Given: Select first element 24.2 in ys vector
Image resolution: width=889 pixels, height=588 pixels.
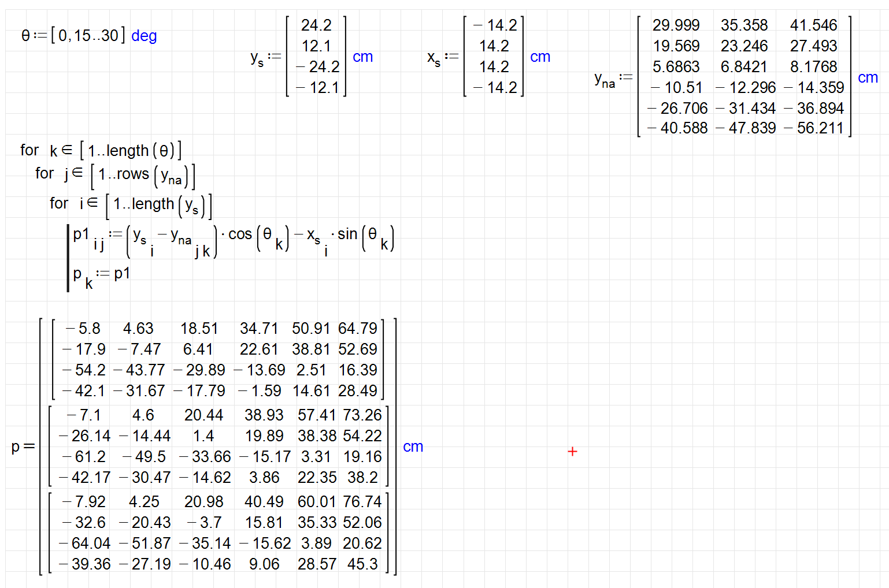Looking at the screenshot, I should coord(316,25).
